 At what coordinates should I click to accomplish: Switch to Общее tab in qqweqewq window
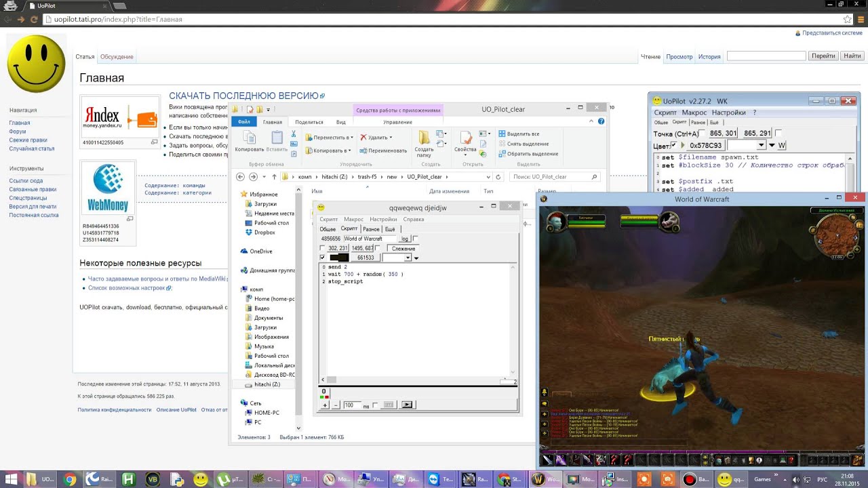point(328,229)
